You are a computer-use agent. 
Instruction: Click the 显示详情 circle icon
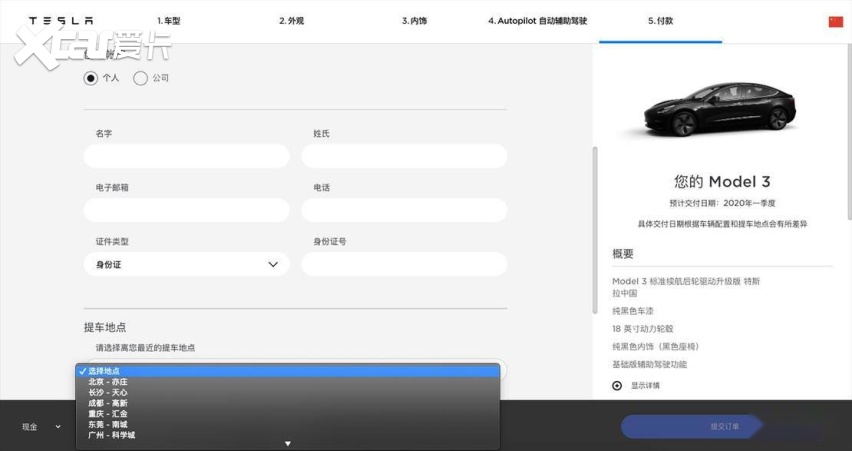click(x=617, y=386)
